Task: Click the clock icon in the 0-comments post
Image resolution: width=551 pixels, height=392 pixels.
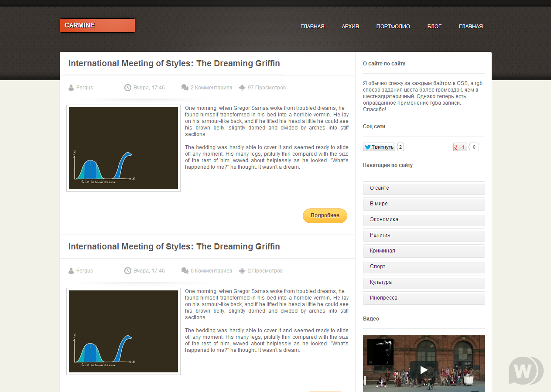Action: click(x=128, y=271)
